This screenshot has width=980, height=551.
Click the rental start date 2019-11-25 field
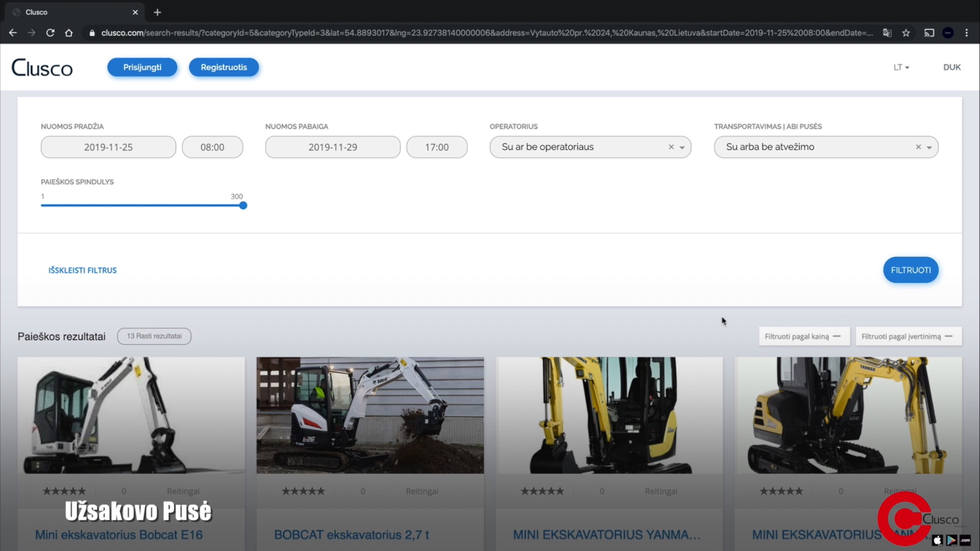[x=108, y=147]
